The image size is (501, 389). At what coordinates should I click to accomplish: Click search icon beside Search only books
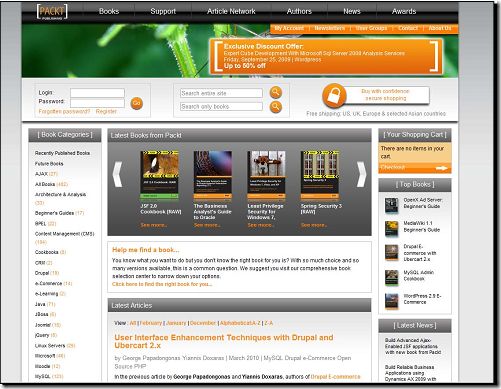point(276,107)
